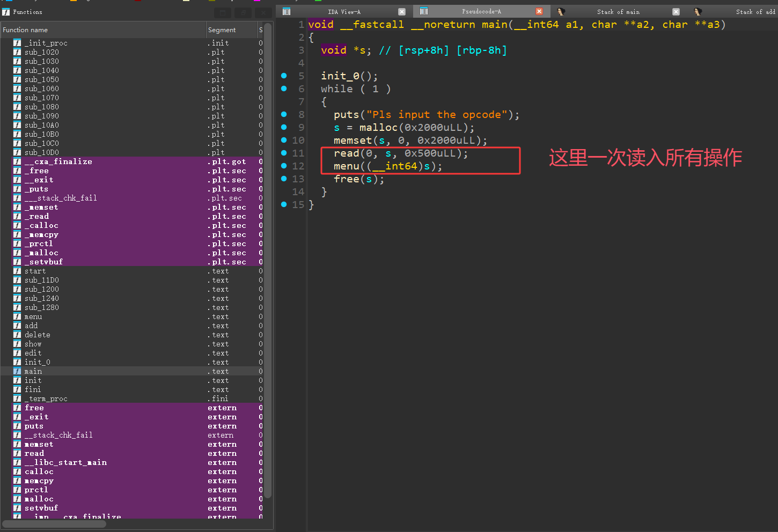Click the init_0 call in the pseudocode
Screen dimensions: 778x532
340,76
